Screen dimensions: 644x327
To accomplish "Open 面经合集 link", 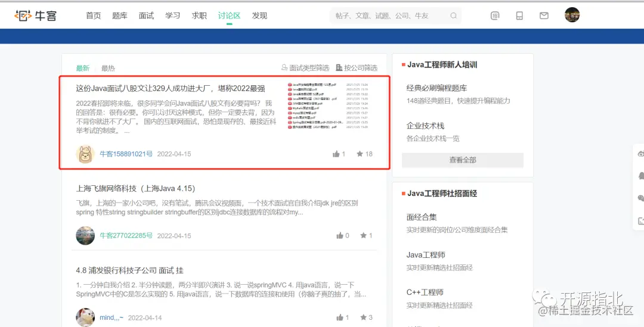I will pyautogui.click(x=422, y=217).
